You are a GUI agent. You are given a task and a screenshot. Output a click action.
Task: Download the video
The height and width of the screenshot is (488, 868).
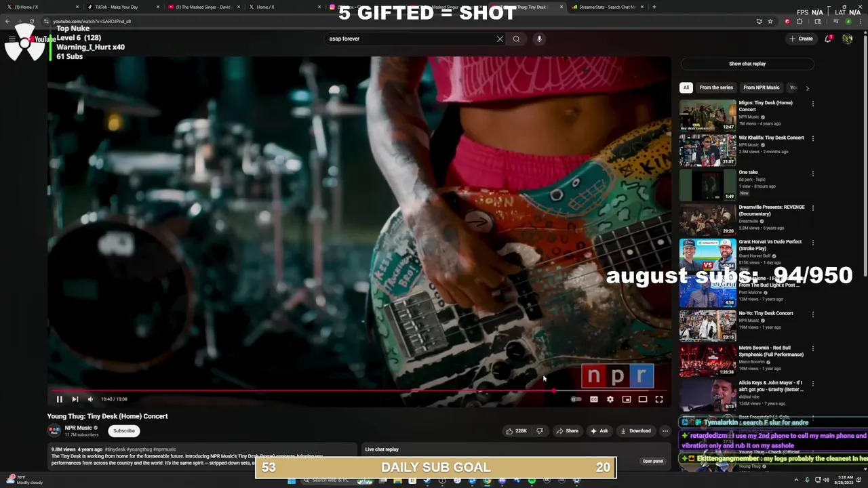(x=635, y=431)
